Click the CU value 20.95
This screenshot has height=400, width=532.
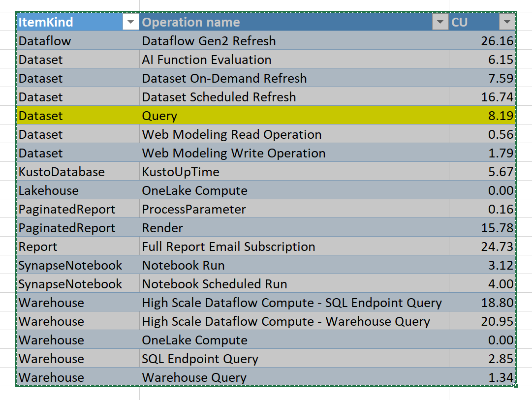(497, 321)
